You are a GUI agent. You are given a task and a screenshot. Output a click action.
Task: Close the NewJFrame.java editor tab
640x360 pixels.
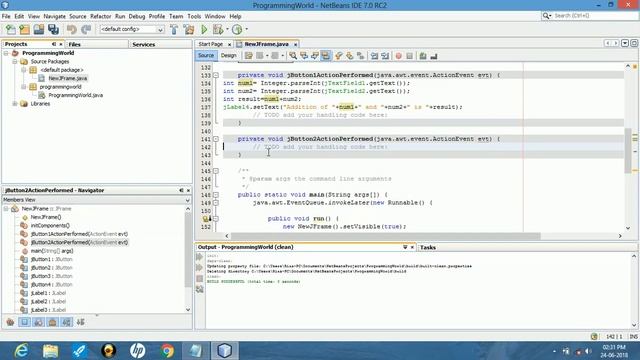click(x=296, y=44)
